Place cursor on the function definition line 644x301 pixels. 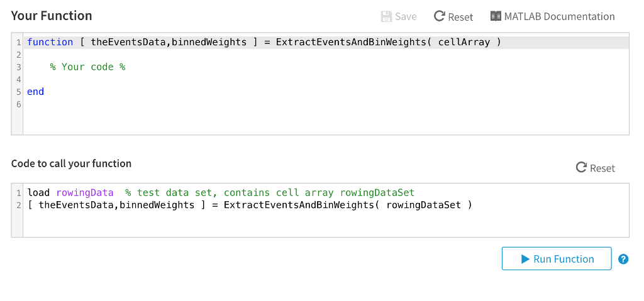tap(326, 42)
